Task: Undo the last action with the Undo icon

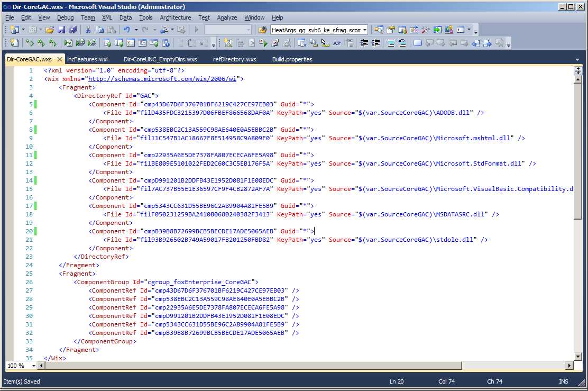Action: (127, 30)
